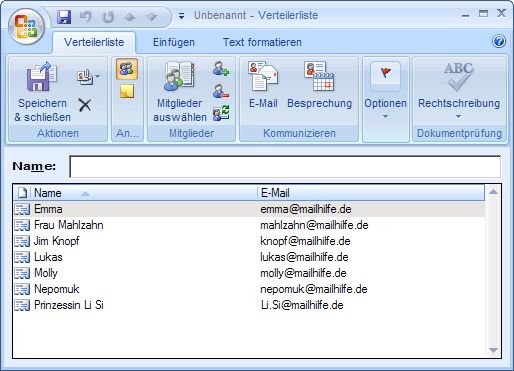Click nepomuk@mailhilfe.de address
Screen dimensions: 514x371
314,289
